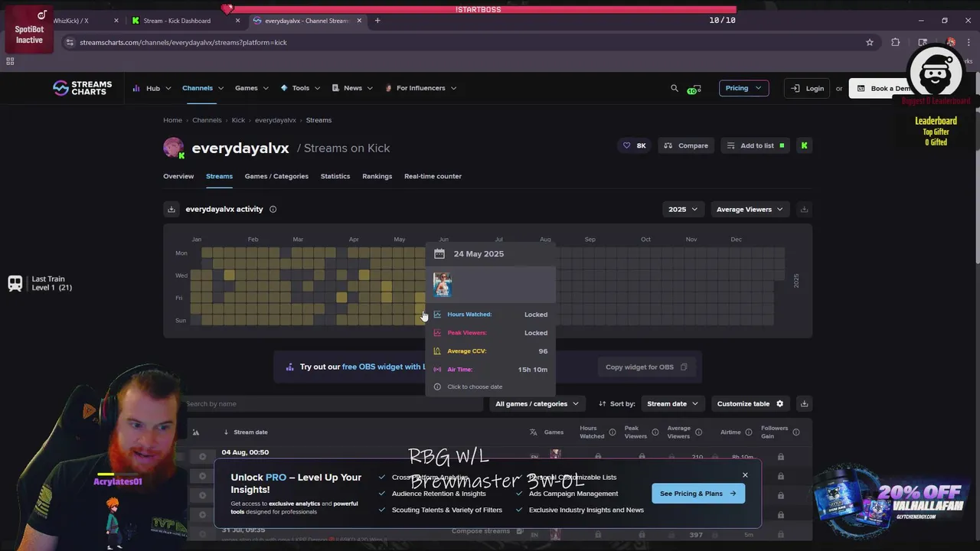Download everydayalvx activity chart icon on left
The width and height of the screenshot is (980, 551).
[171, 209]
